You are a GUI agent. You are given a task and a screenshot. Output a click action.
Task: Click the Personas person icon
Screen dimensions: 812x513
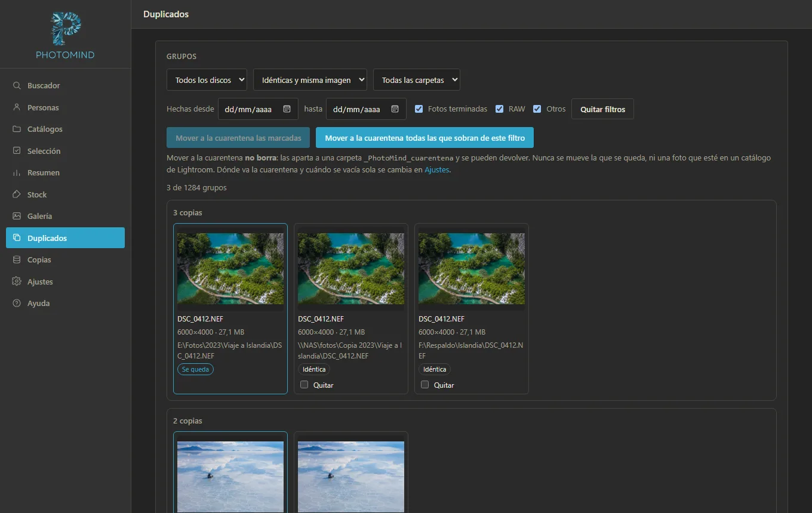pos(17,107)
